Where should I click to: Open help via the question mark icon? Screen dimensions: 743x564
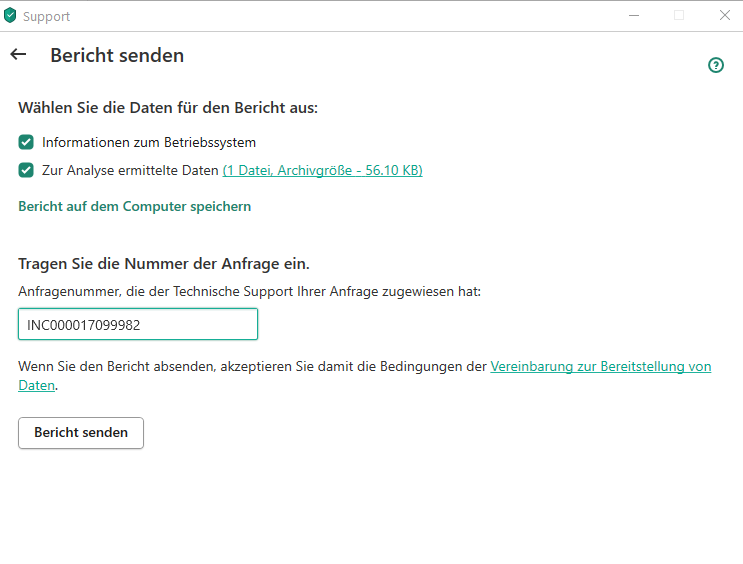coord(715,65)
